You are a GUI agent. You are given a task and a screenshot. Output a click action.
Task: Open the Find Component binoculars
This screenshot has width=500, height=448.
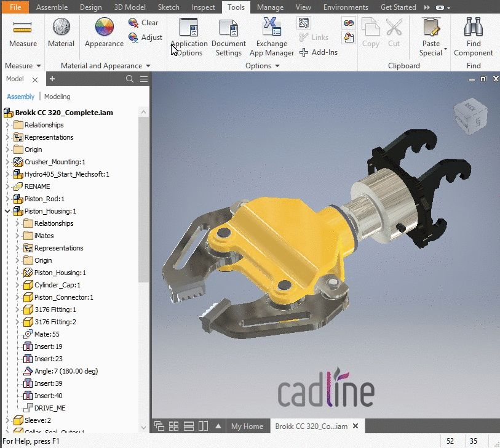point(474,27)
